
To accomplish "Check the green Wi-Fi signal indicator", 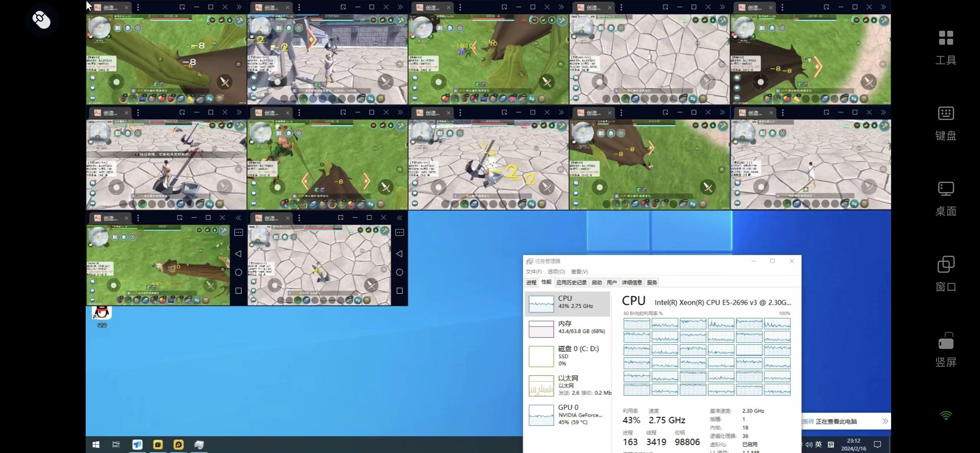I will [946, 415].
